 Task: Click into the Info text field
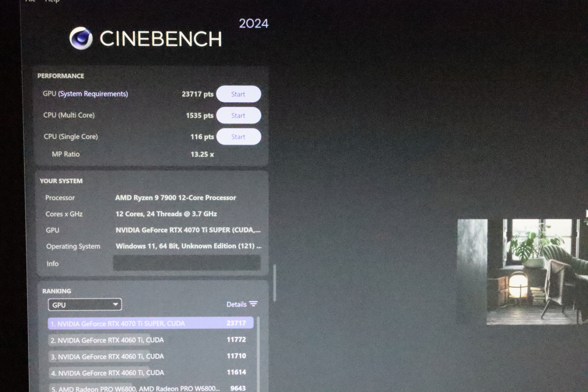click(187, 263)
